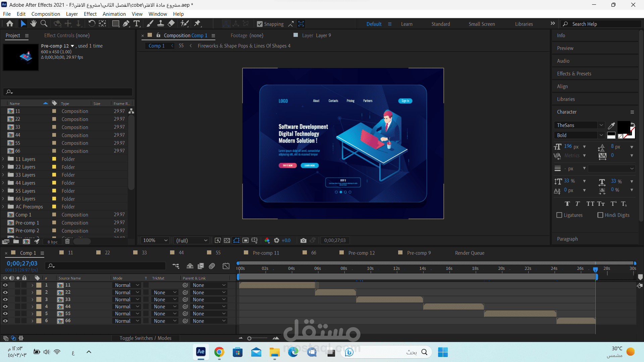Hide layer 44 using its eye icon

[5, 307]
